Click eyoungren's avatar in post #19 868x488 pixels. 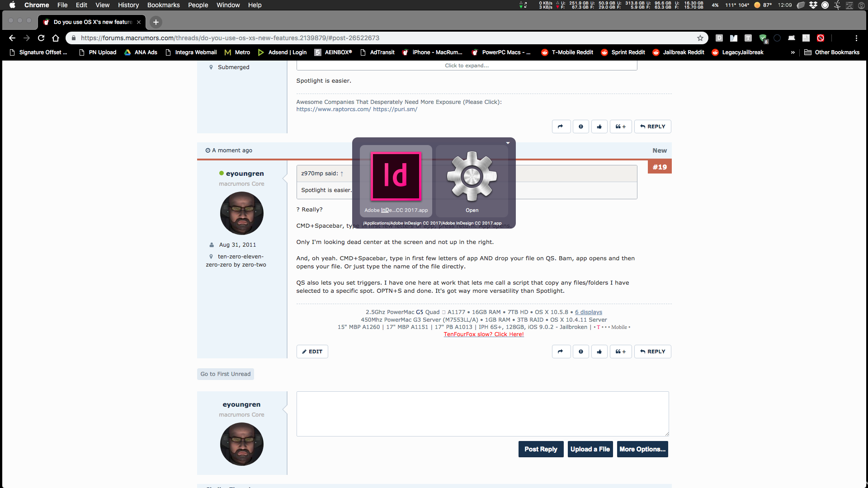tap(242, 213)
